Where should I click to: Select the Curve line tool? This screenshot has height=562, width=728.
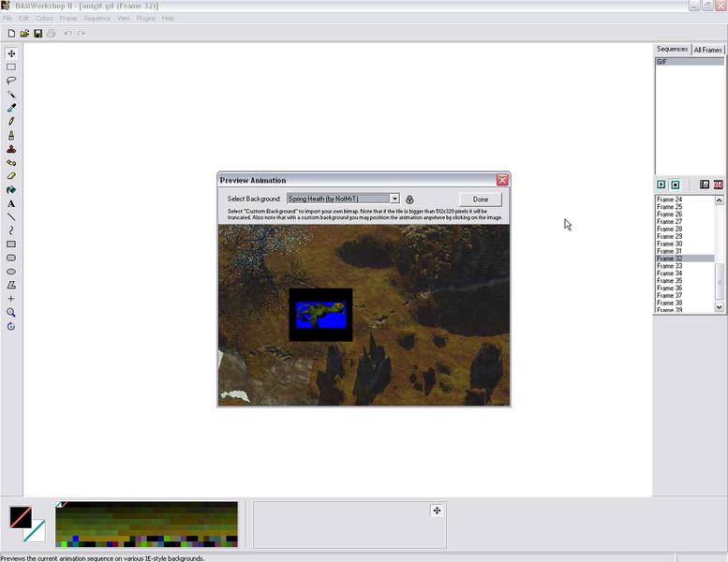(11, 230)
